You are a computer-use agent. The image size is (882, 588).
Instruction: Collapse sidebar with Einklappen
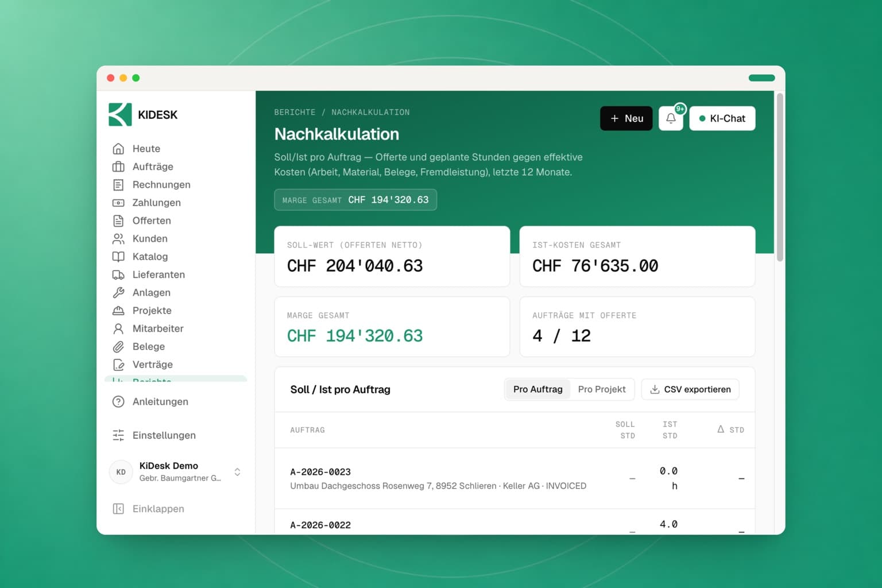(x=149, y=509)
